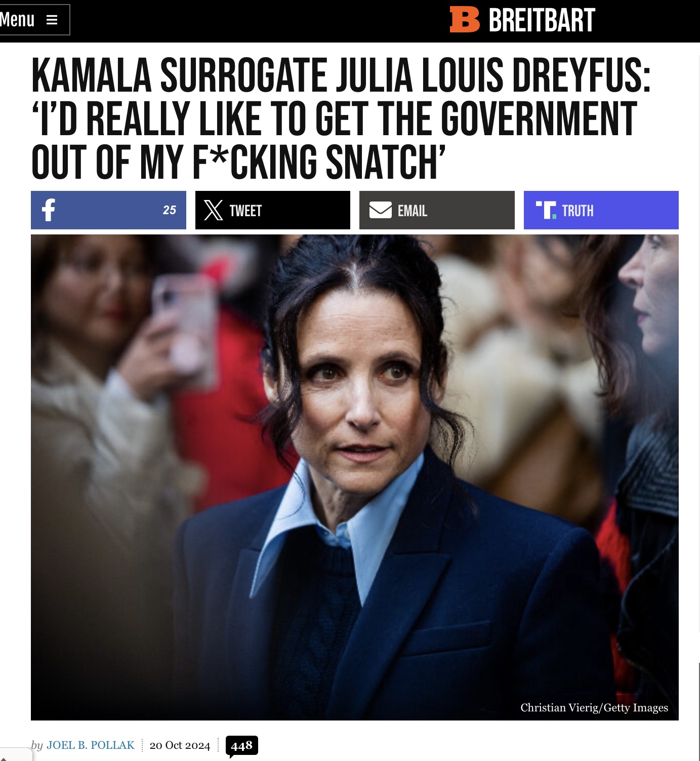Click the article headline text

coord(340,118)
